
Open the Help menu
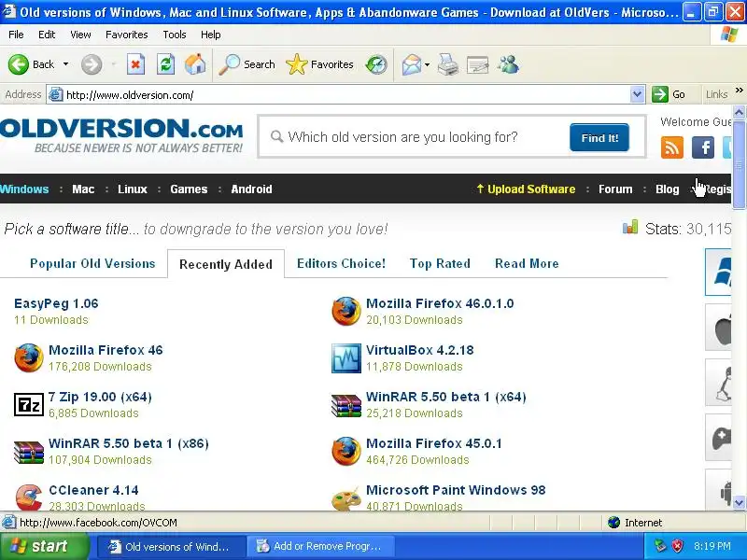point(211,35)
